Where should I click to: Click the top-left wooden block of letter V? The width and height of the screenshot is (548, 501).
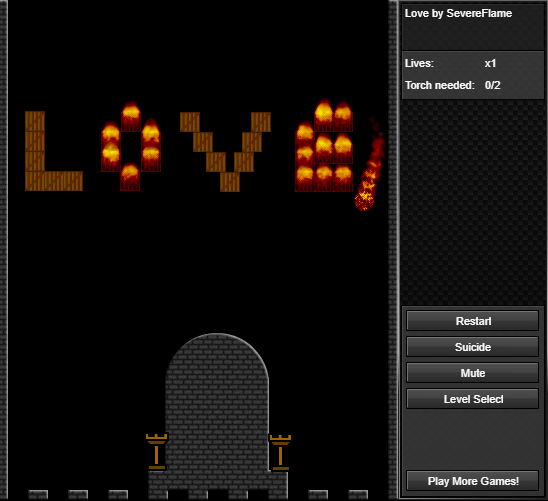(190, 122)
